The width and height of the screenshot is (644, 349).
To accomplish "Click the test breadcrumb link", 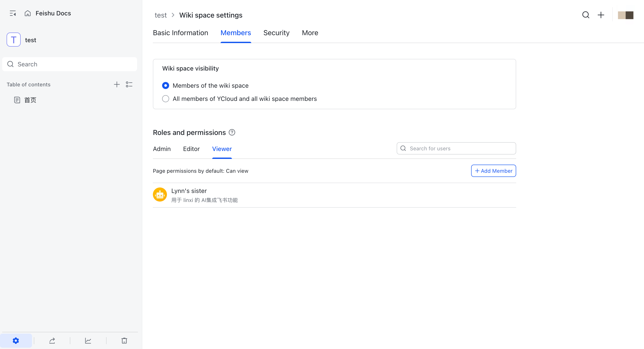I will pyautogui.click(x=161, y=15).
